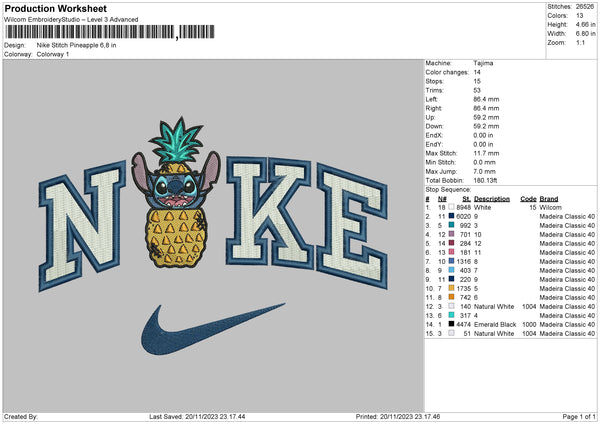Select the light blue swatch beside stitch count 403

452,271
